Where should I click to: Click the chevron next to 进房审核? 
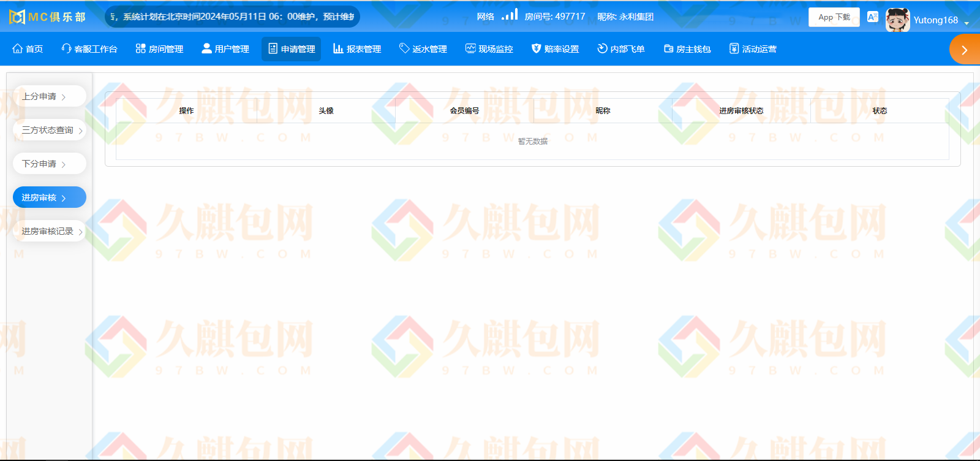point(63,198)
